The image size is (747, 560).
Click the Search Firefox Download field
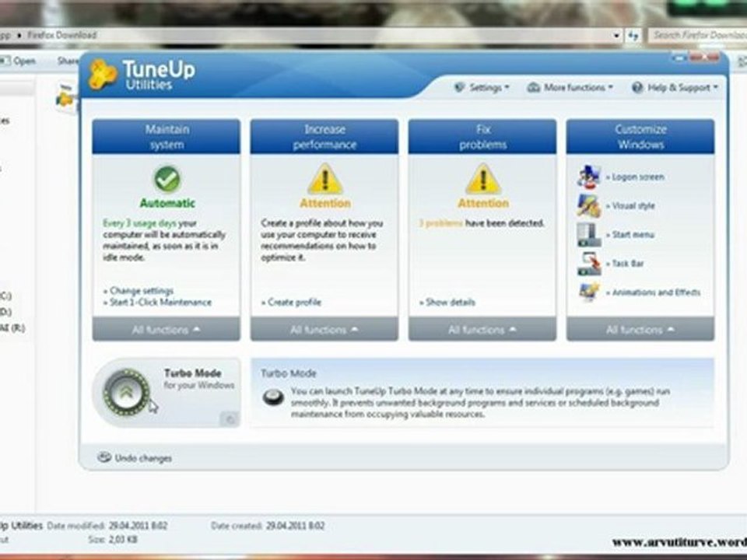point(697,35)
